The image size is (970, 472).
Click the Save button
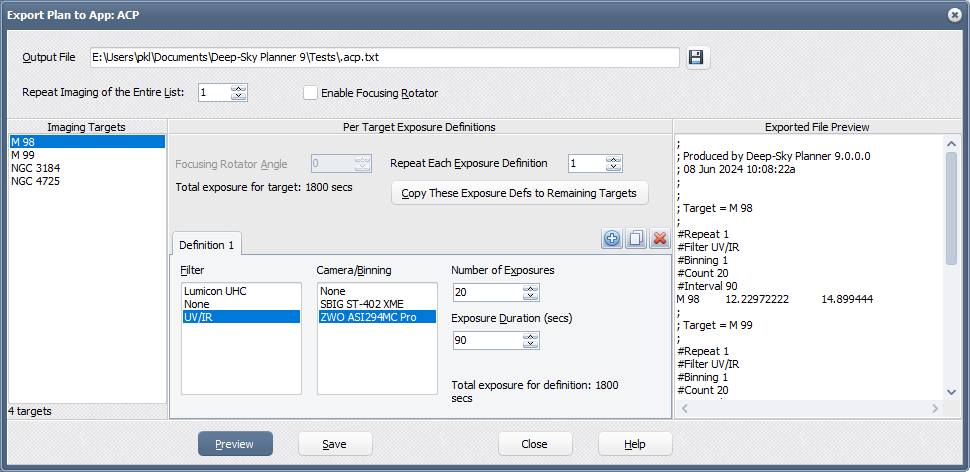point(335,444)
